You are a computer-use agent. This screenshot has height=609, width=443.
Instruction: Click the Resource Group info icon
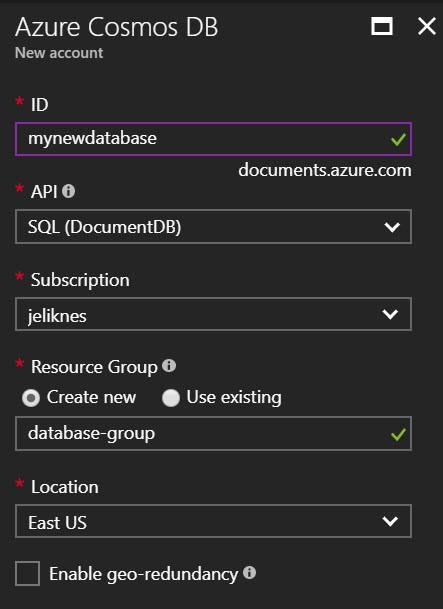point(169,365)
